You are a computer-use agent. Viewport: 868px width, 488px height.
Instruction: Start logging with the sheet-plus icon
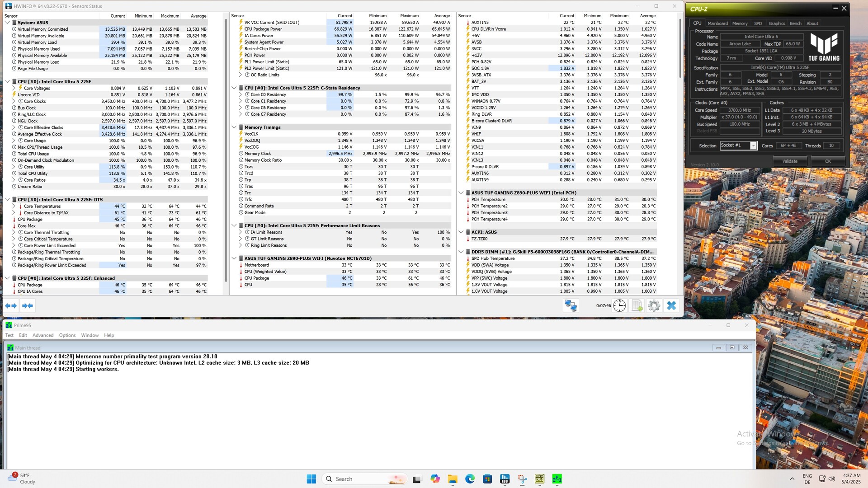tap(637, 306)
